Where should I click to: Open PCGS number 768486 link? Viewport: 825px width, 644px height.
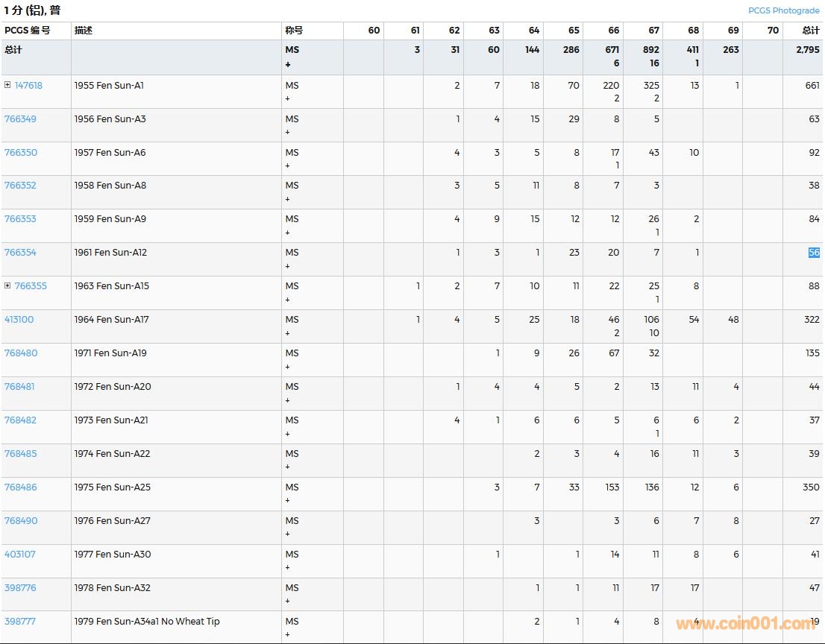[x=20, y=487]
